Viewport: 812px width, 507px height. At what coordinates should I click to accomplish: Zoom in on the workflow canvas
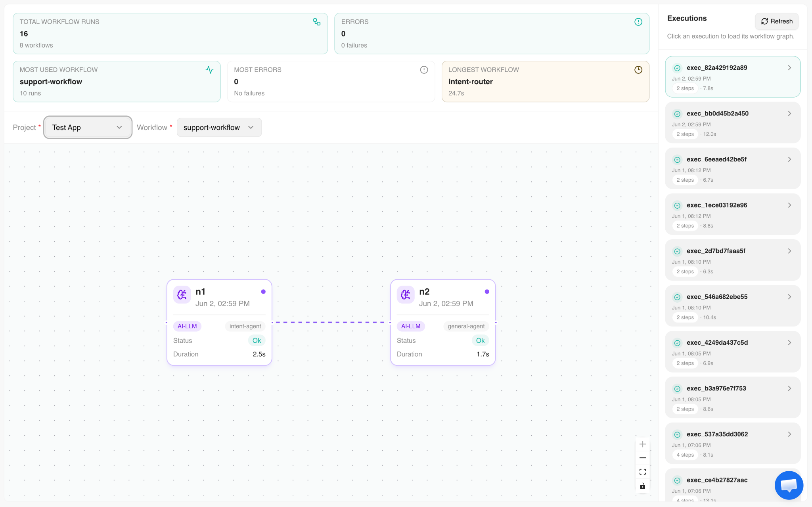click(x=643, y=444)
